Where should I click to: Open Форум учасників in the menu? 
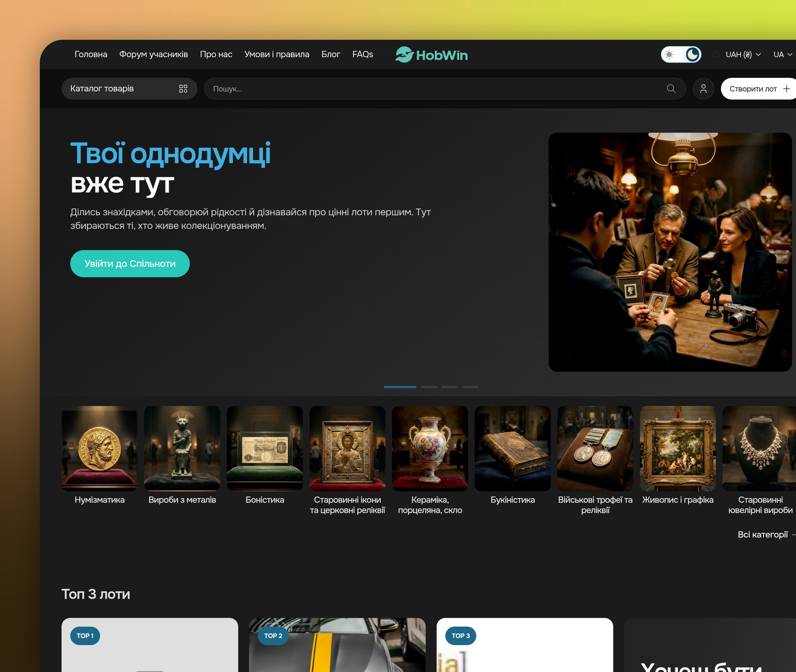tap(153, 54)
